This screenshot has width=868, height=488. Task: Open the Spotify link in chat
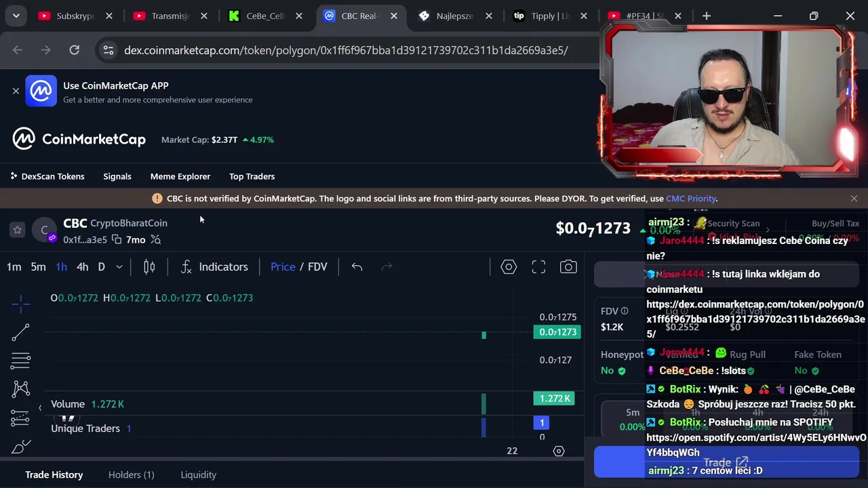tap(756, 445)
